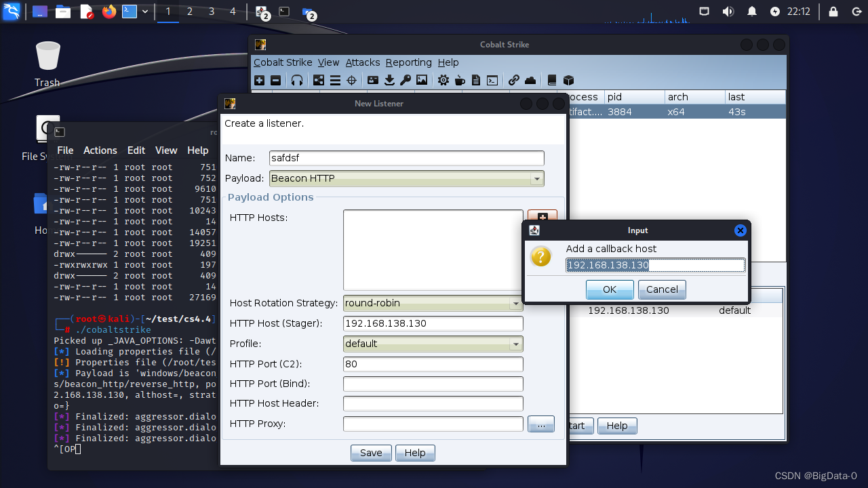Open the Host Rotation Strategy dropdown
868x488 pixels.
433,303
